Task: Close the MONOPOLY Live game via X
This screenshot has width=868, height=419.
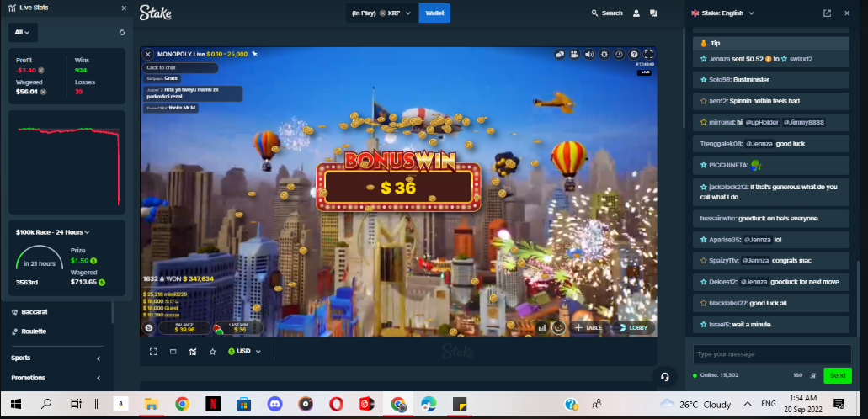Action: (148, 54)
